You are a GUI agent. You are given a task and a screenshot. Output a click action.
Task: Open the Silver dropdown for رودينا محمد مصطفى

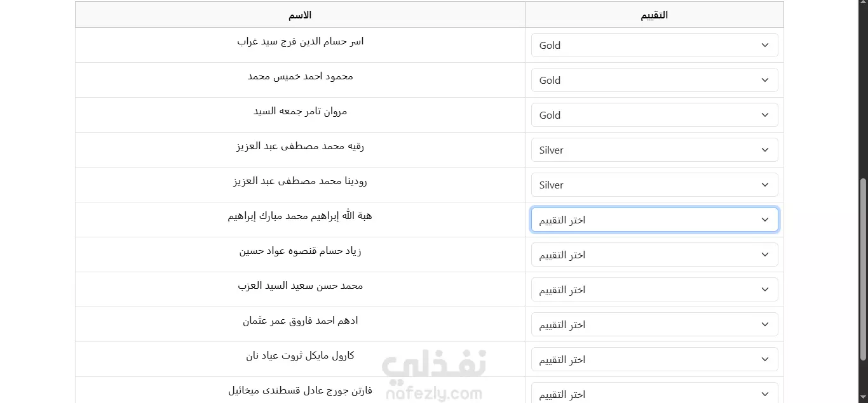pos(654,185)
